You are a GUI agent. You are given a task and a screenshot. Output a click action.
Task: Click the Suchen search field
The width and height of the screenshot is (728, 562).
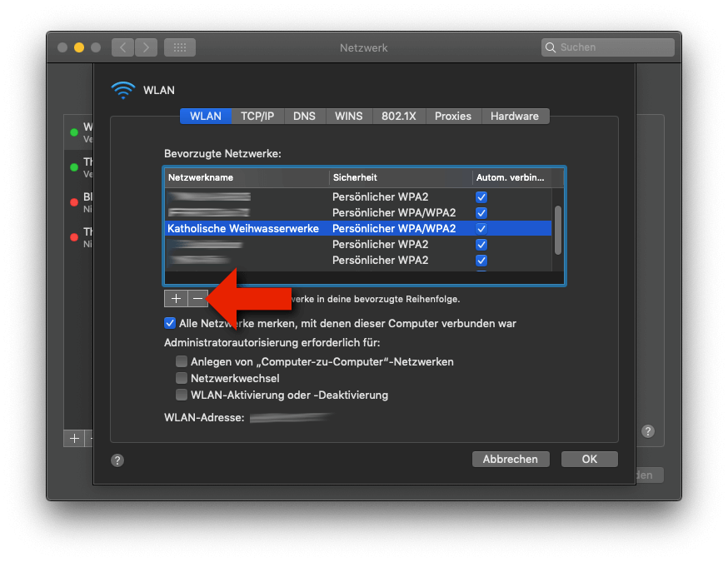coord(608,47)
